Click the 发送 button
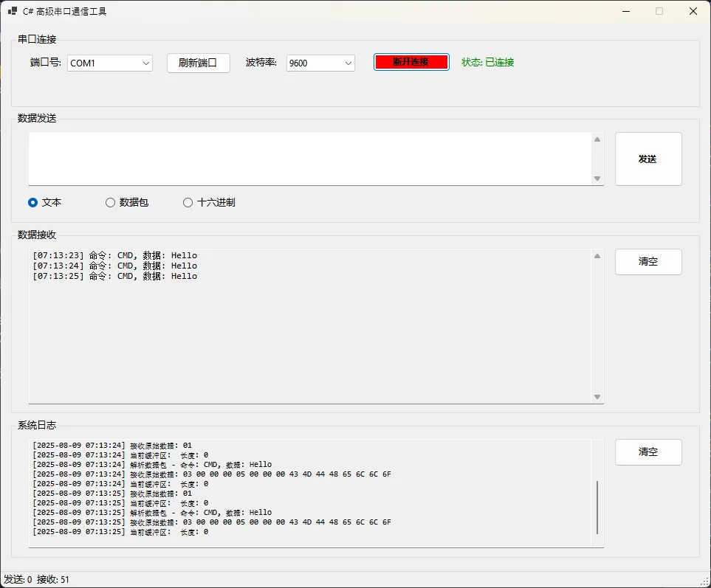The height and width of the screenshot is (588, 711). [648, 159]
